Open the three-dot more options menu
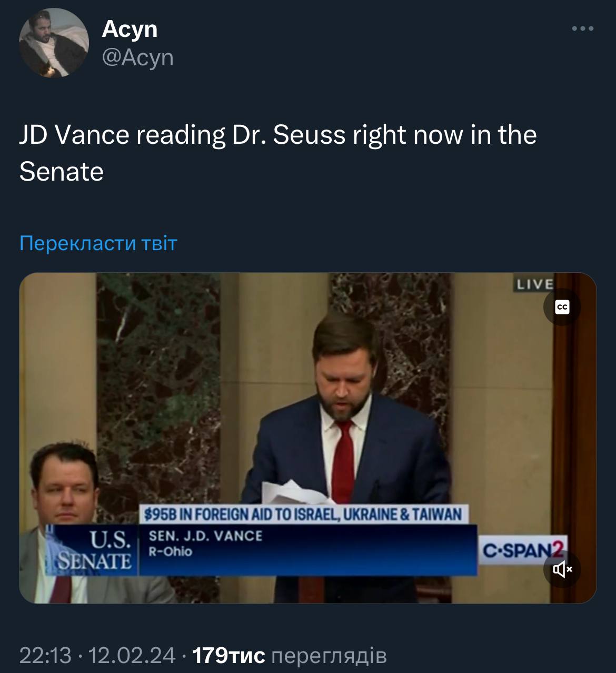Screen dimensions: 616x673 583,28
